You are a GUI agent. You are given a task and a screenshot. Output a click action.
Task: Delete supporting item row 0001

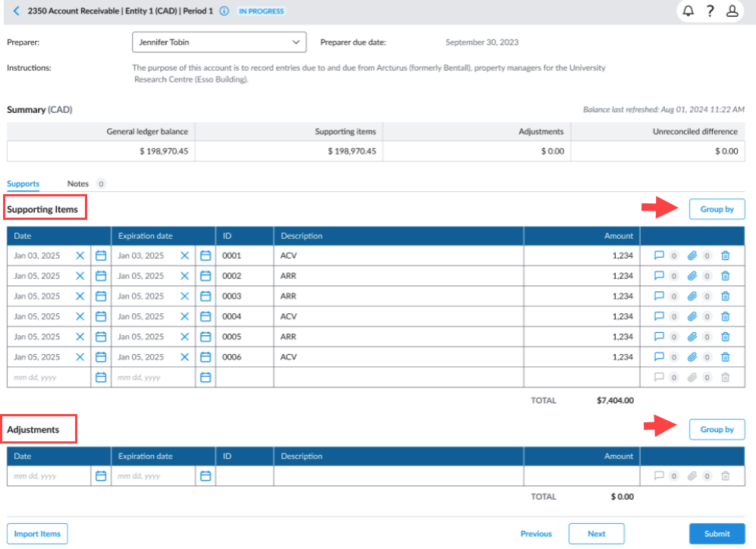click(x=725, y=256)
